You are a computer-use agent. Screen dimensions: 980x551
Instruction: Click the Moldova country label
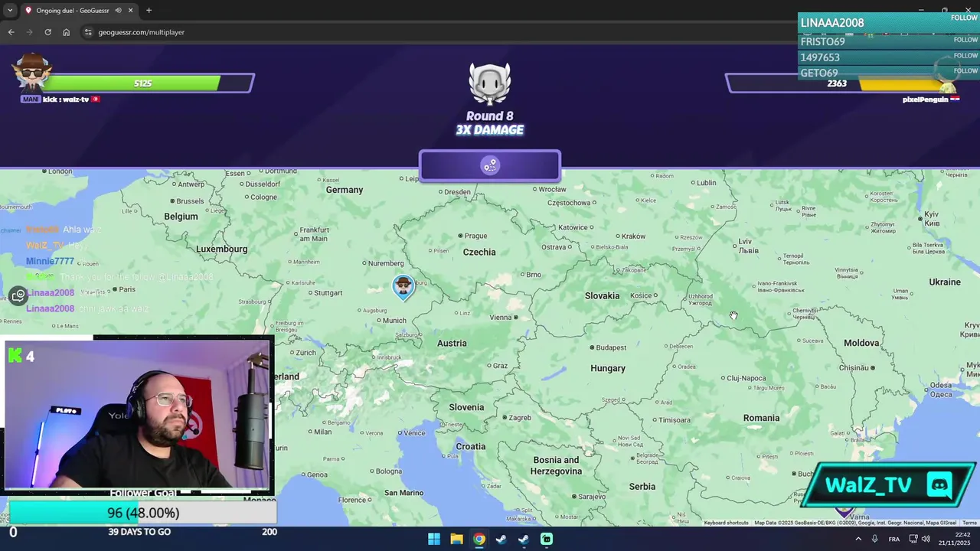(x=861, y=343)
